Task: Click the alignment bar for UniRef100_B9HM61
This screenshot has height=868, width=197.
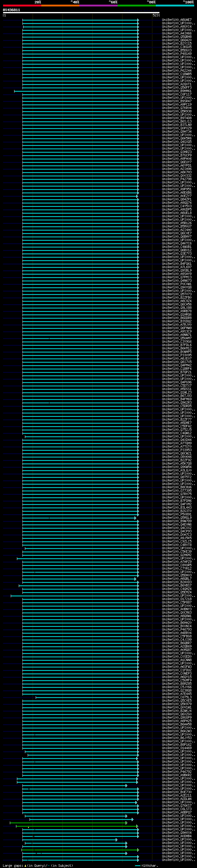Action: tap(76, 91)
